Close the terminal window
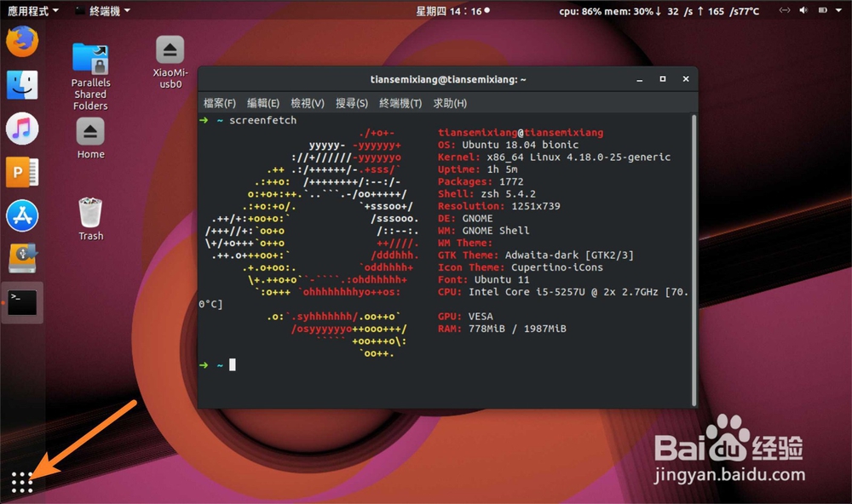 (686, 79)
